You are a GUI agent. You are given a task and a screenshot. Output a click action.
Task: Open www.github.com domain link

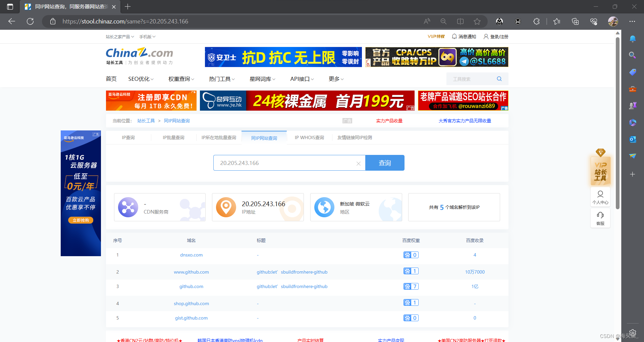pos(191,272)
